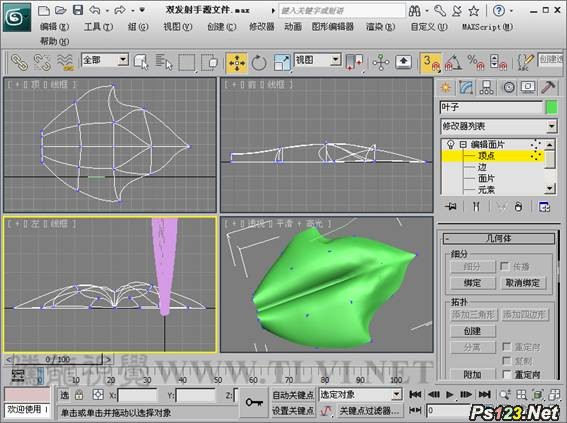The image size is (567, 423).
Task: Click the star favorites icon
Action: pyautogui.click(x=474, y=11)
